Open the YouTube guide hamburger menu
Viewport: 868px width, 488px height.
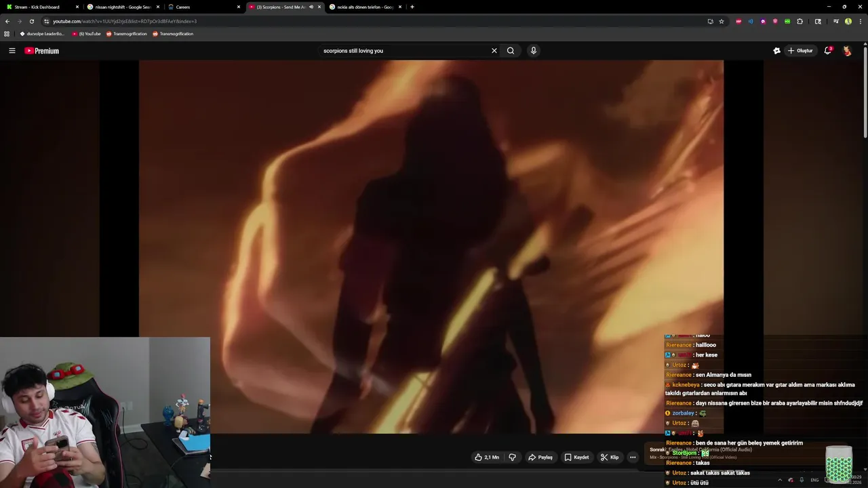[x=12, y=51]
